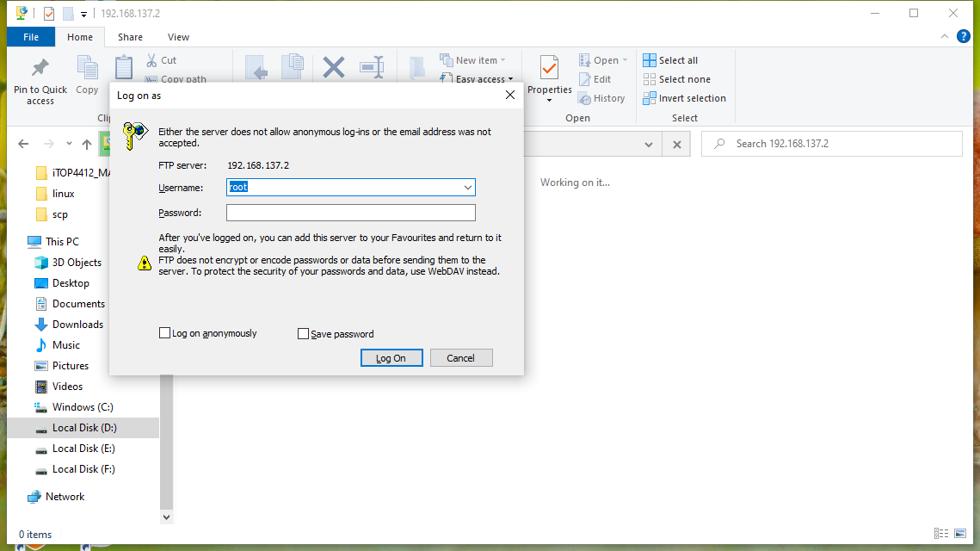This screenshot has width=980, height=551.
Task: Click the Properties checkmark icon
Action: tap(550, 67)
